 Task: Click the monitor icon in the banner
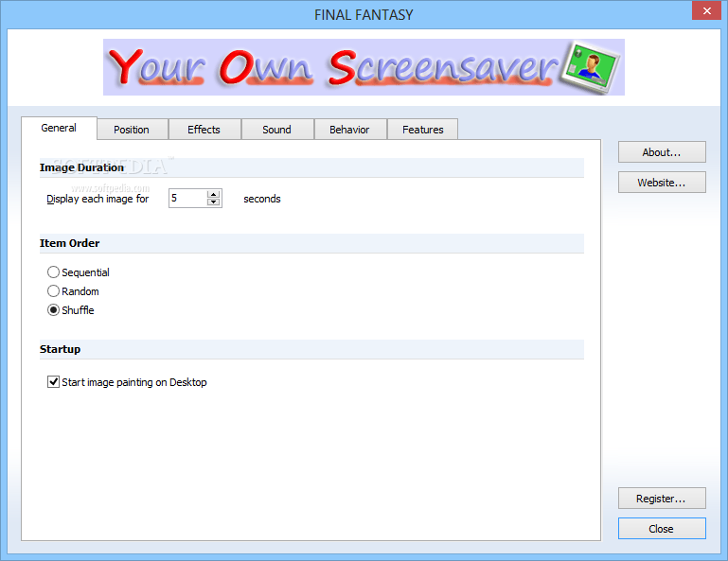(x=590, y=68)
